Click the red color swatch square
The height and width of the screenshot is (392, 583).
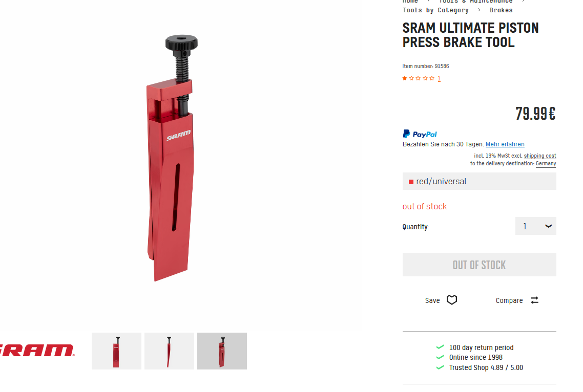(x=411, y=182)
